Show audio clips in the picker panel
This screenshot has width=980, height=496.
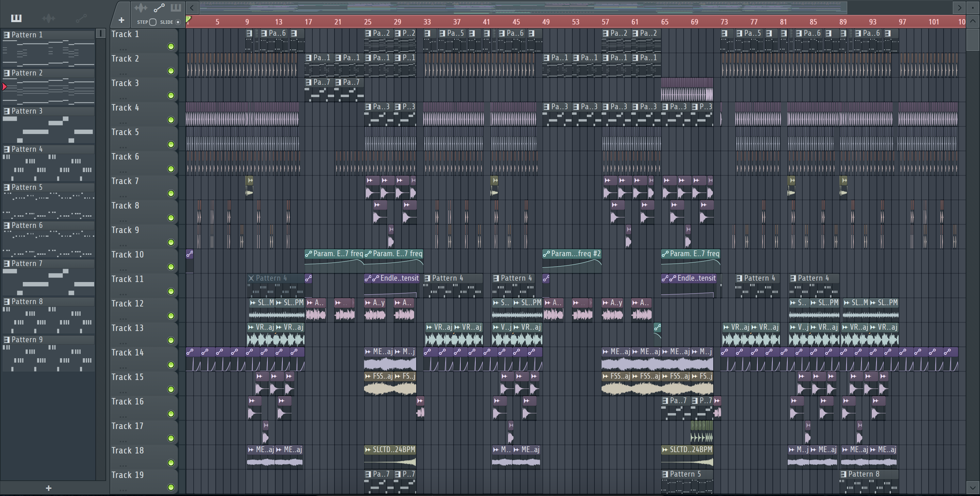[x=49, y=18]
